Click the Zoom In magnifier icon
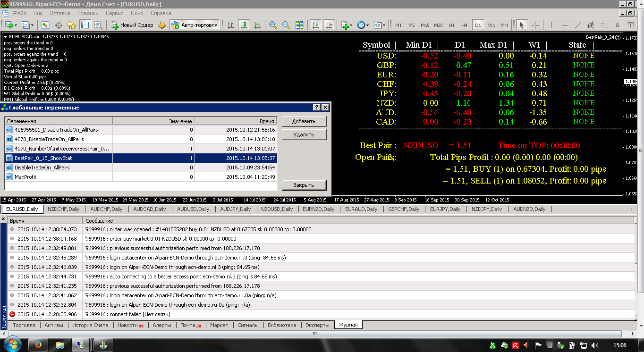The height and width of the screenshot is (352, 644). point(273,25)
